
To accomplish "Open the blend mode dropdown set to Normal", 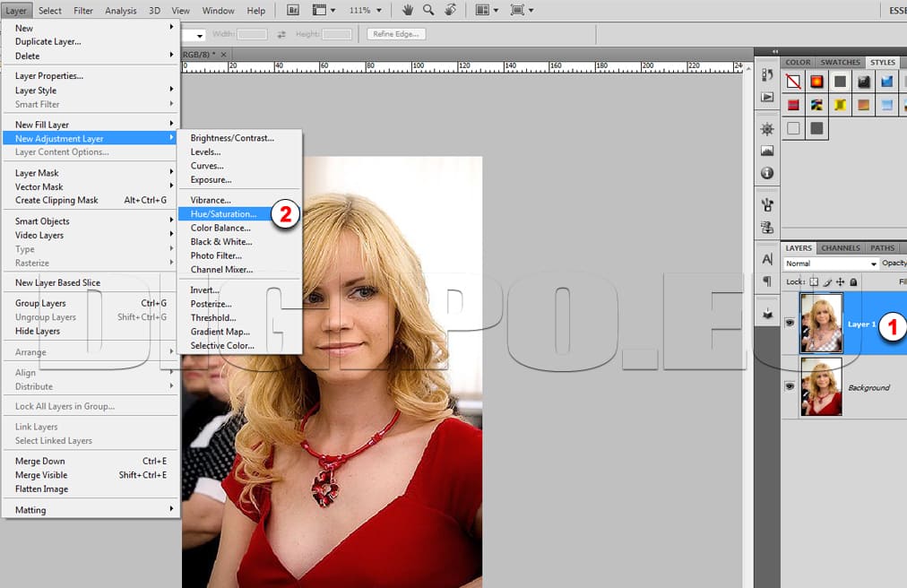I will pos(831,264).
